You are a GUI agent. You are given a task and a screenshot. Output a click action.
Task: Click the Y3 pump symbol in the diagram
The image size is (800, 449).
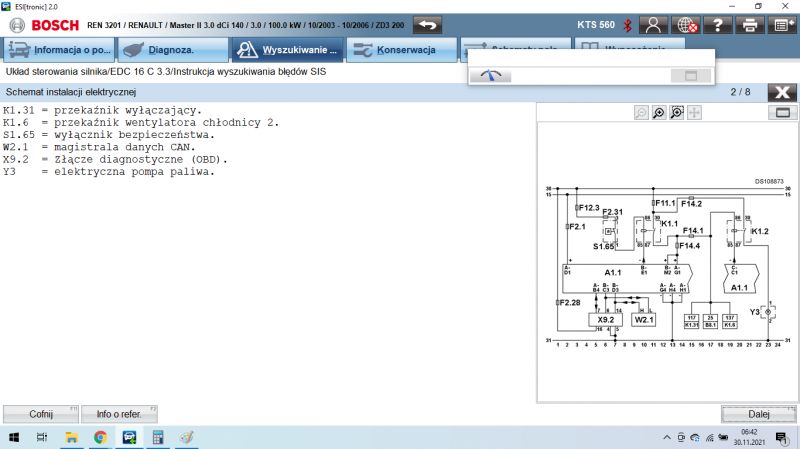(768, 312)
